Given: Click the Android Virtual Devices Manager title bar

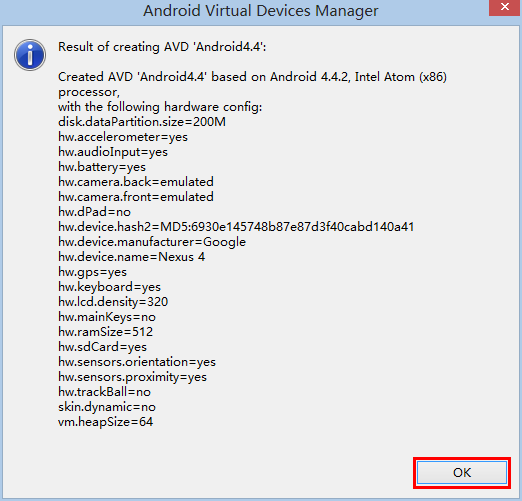Looking at the screenshot, I should [x=261, y=11].
